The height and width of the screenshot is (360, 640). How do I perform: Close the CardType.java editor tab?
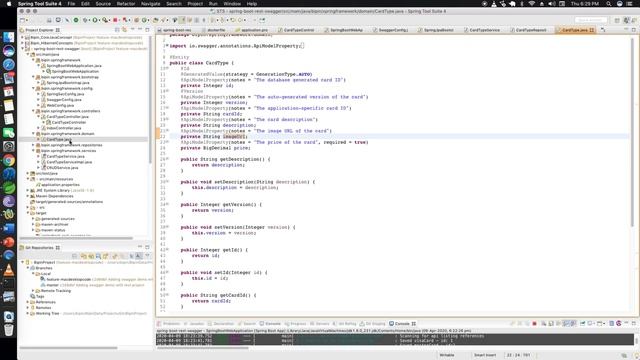click(592, 30)
